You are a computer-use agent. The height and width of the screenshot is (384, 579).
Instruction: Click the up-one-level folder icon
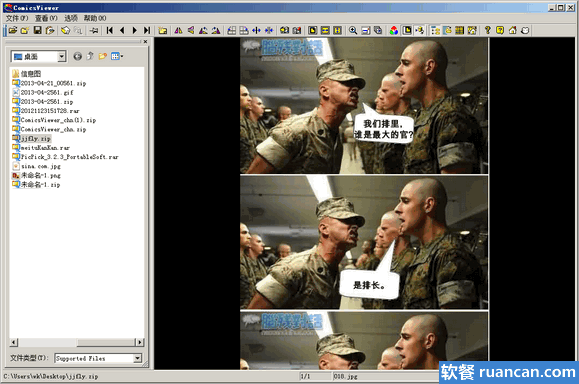(x=90, y=56)
